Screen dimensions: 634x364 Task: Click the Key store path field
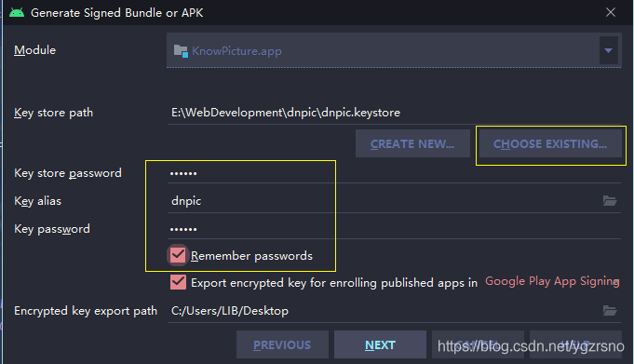[x=394, y=113]
